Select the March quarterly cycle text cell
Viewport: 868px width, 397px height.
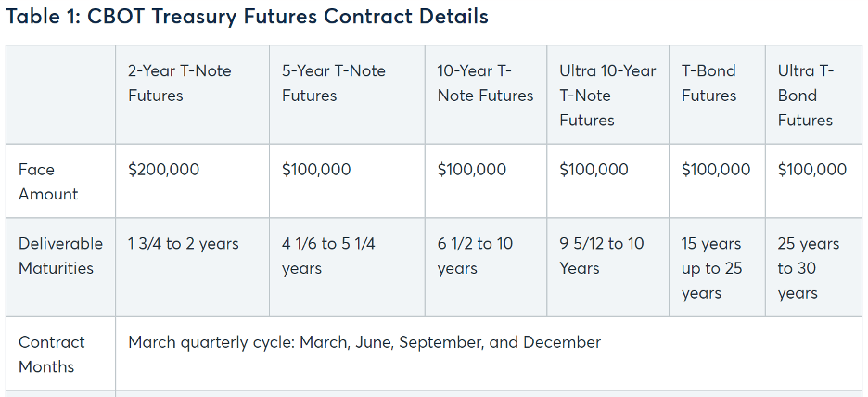[x=489, y=353]
